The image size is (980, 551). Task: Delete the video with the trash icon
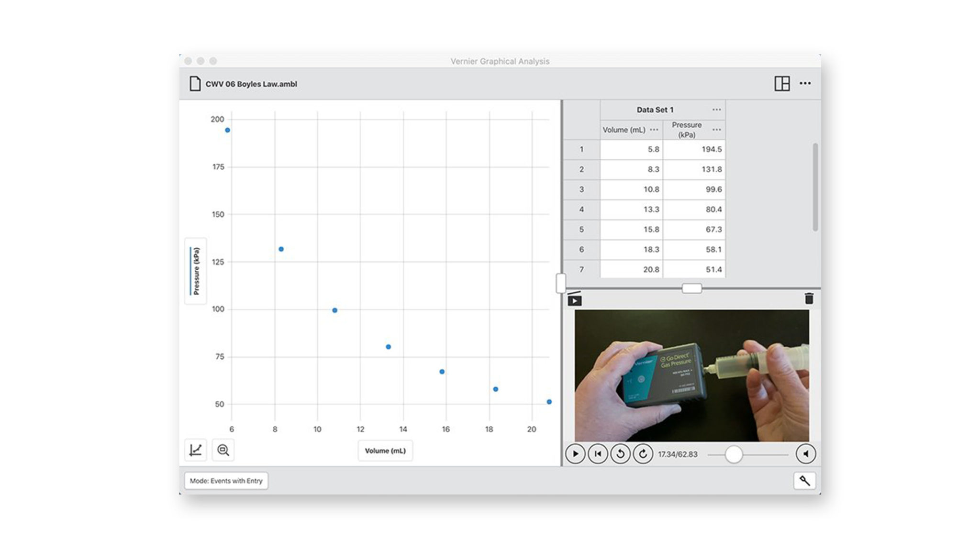pos(810,298)
